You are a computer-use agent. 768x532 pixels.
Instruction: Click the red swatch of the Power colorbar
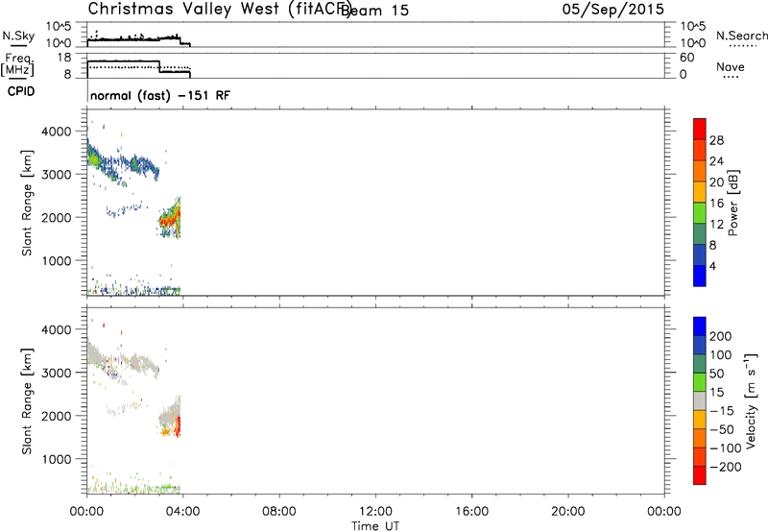coord(700,129)
